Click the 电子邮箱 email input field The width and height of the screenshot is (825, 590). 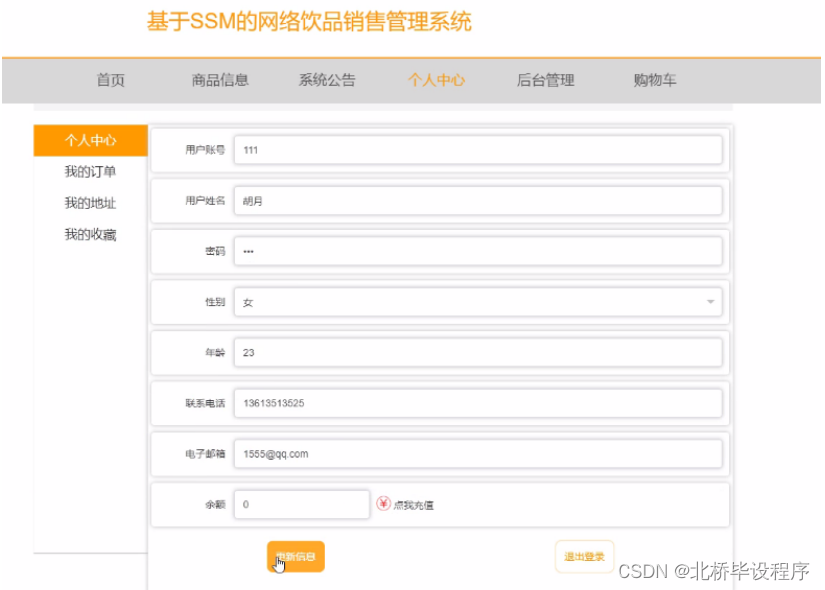pyautogui.click(x=478, y=453)
